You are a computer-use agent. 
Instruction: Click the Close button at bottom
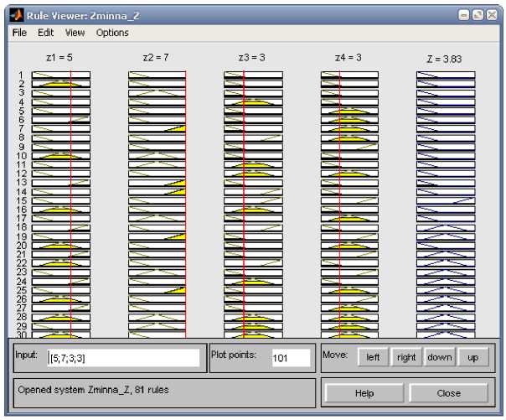[448, 392]
